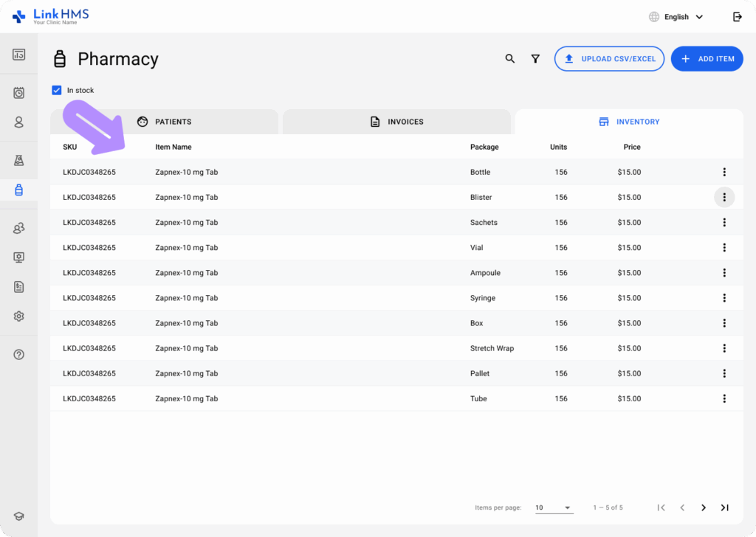Click the Bottle package cell

pos(480,172)
